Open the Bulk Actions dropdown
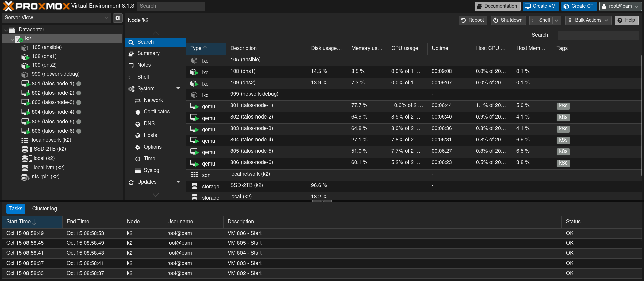The width and height of the screenshot is (644, 281). (x=588, y=20)
